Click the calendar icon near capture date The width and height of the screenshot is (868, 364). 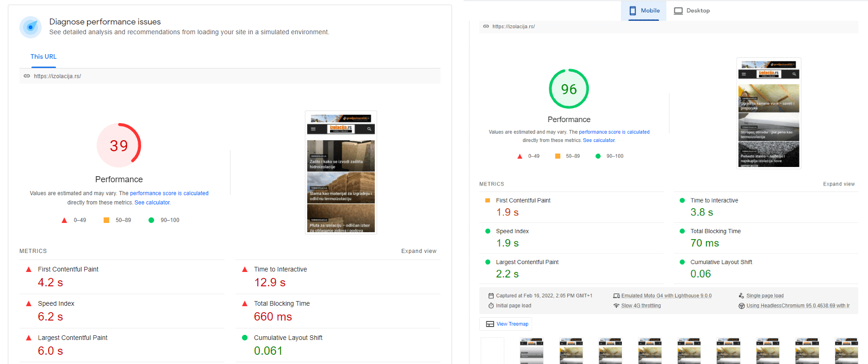[491, 296]
